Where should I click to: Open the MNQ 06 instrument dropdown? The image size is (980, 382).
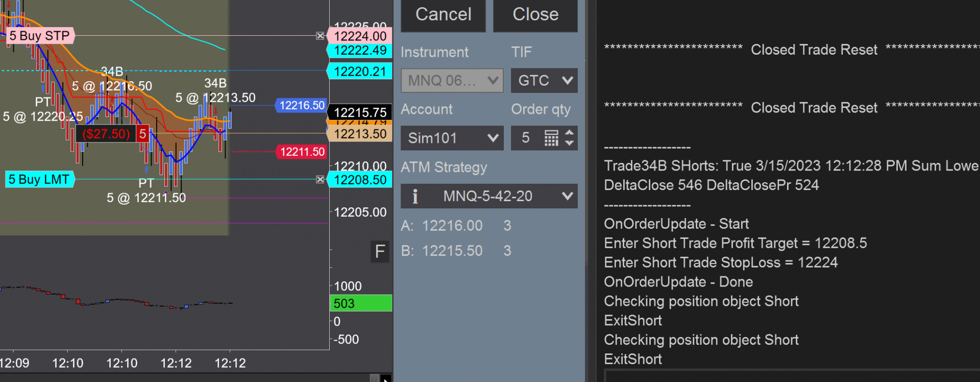pos(452,81)
